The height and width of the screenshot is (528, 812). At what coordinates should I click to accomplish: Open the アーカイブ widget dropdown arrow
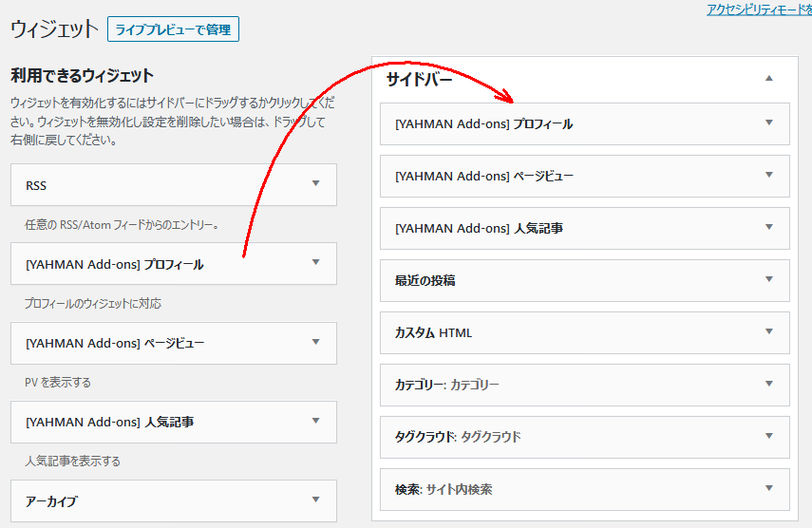316,500
